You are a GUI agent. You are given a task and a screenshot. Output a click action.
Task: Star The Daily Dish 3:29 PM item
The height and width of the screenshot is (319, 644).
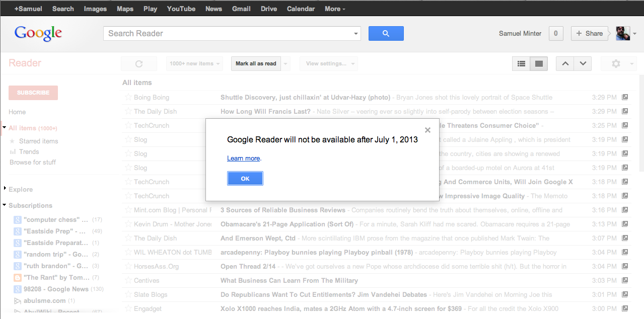click(128, 111)
